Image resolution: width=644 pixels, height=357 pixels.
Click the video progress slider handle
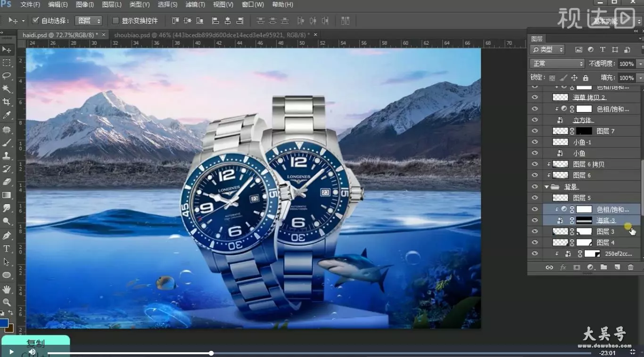click(x=211, y=353)
